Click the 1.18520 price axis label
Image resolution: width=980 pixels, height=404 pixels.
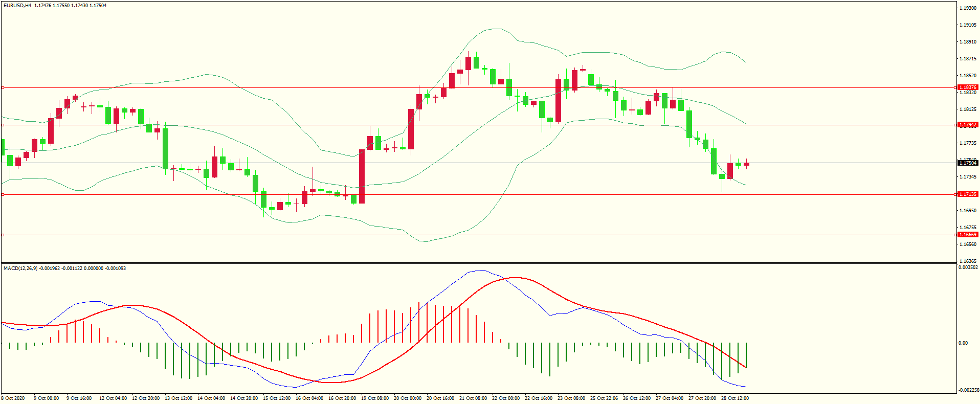[x=968, y=76]
